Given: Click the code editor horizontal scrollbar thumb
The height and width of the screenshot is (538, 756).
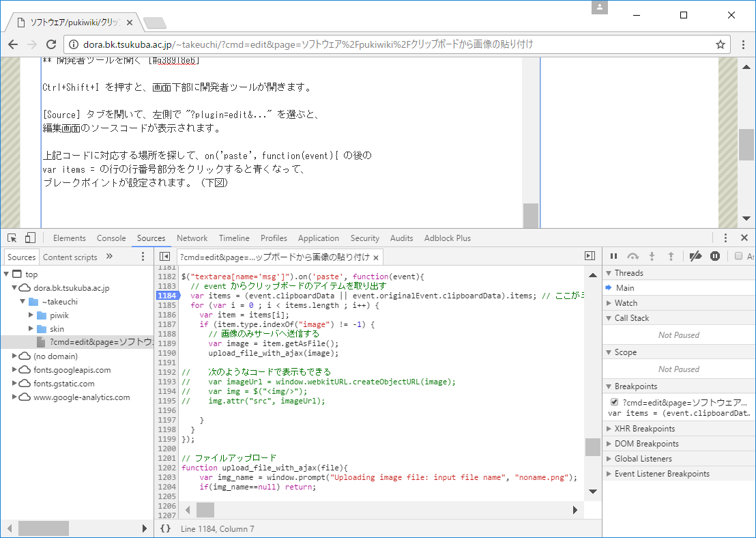Looking at the screenshot, I should tap(205, 510).
